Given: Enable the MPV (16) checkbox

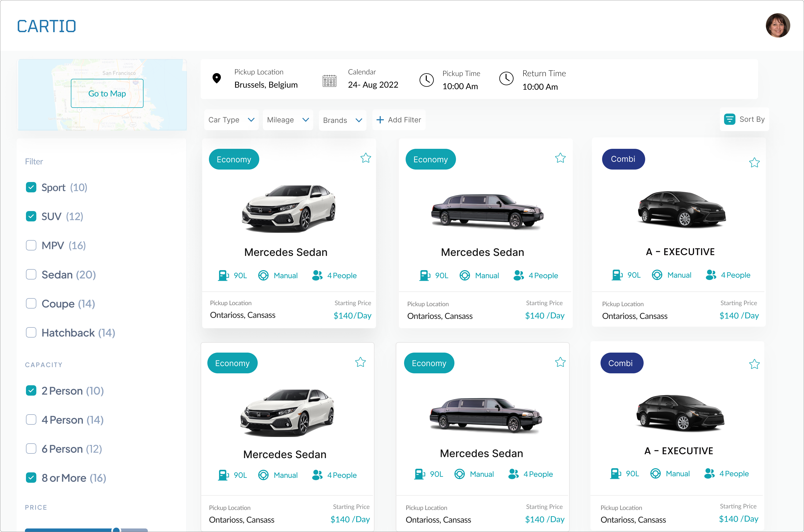Looking at the screenshot, I should coord(31,245).
